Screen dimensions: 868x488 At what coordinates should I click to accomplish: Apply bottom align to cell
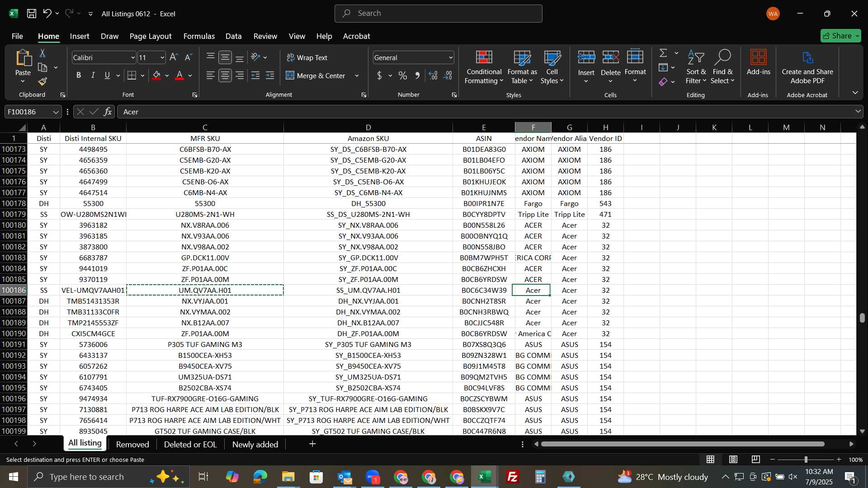pos(240,57)
